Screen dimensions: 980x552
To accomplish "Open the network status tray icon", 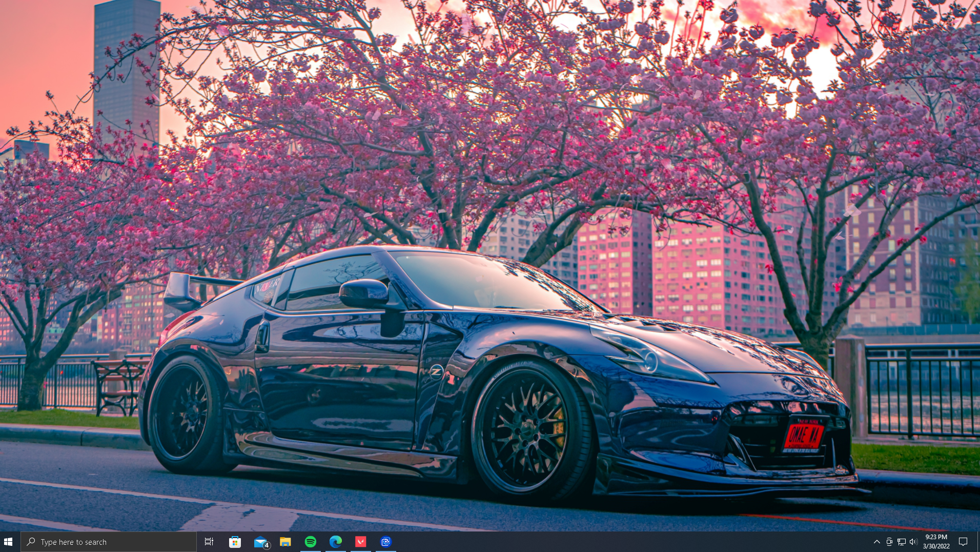I will point(902,542).
